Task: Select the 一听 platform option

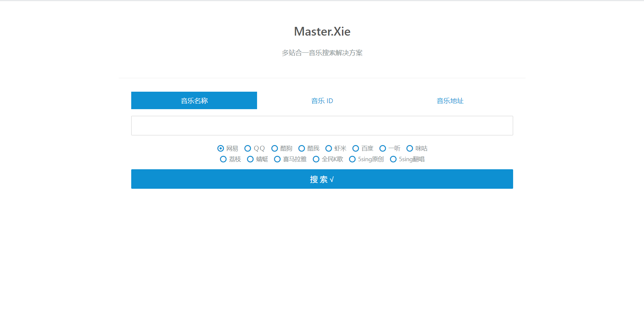Action: point(383,148)
